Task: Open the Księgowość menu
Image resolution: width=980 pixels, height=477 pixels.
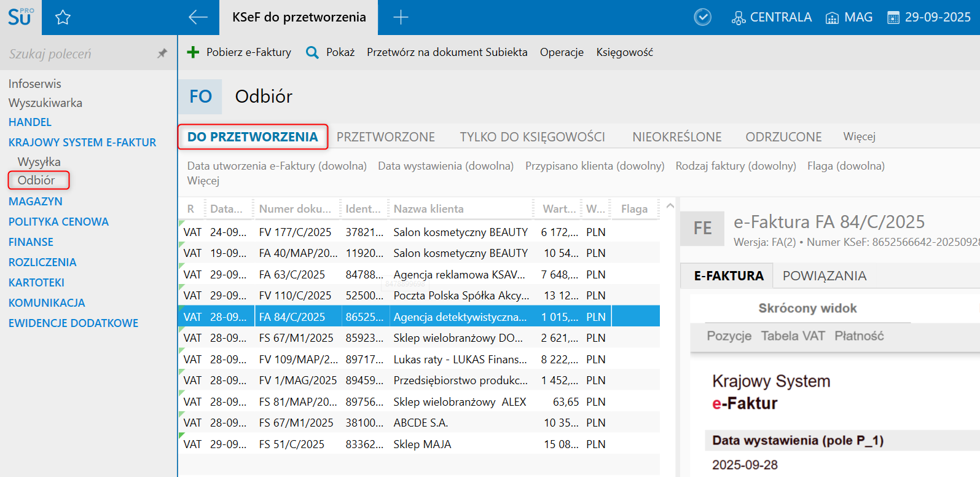Action: click(x=624, y=52)
